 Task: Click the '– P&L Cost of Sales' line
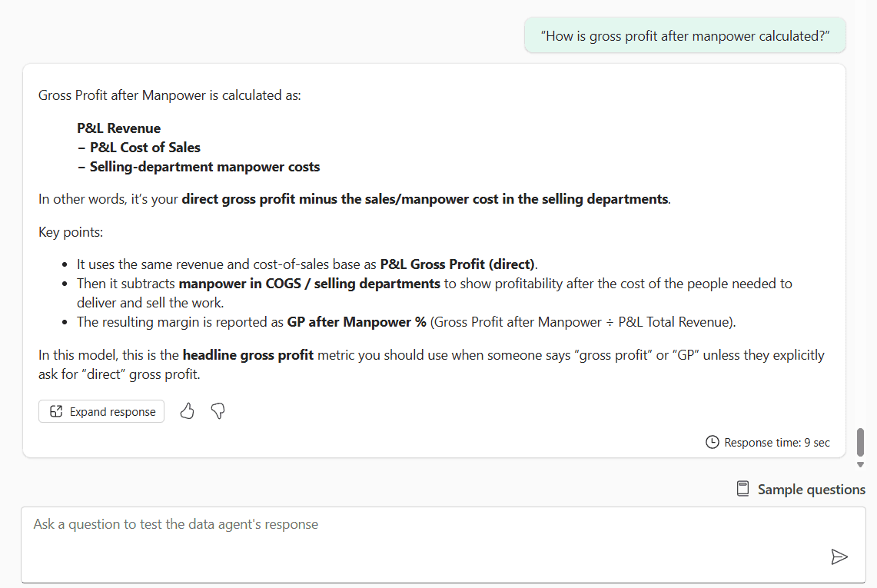click(x=139, y=148)
